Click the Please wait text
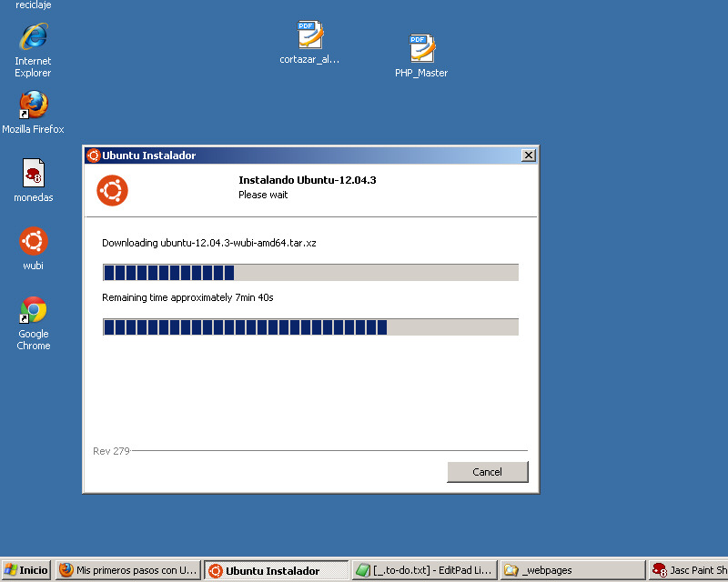728x582 pixels. pos(263,195)
